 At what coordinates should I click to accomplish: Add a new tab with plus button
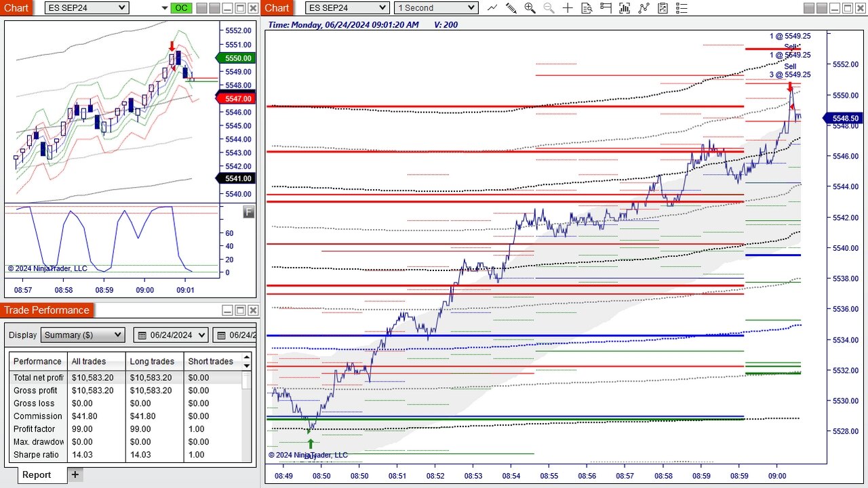tap(75, 474)
